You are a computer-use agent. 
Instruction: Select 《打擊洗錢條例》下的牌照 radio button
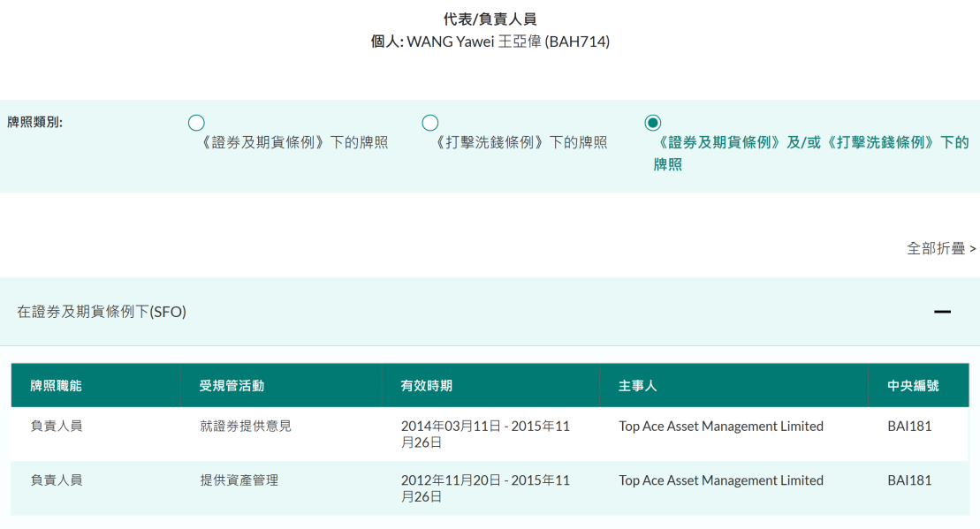click(x=430, y=123)
